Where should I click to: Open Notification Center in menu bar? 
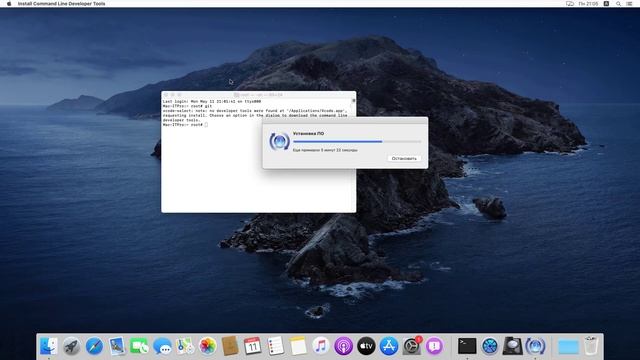(630, 3)
